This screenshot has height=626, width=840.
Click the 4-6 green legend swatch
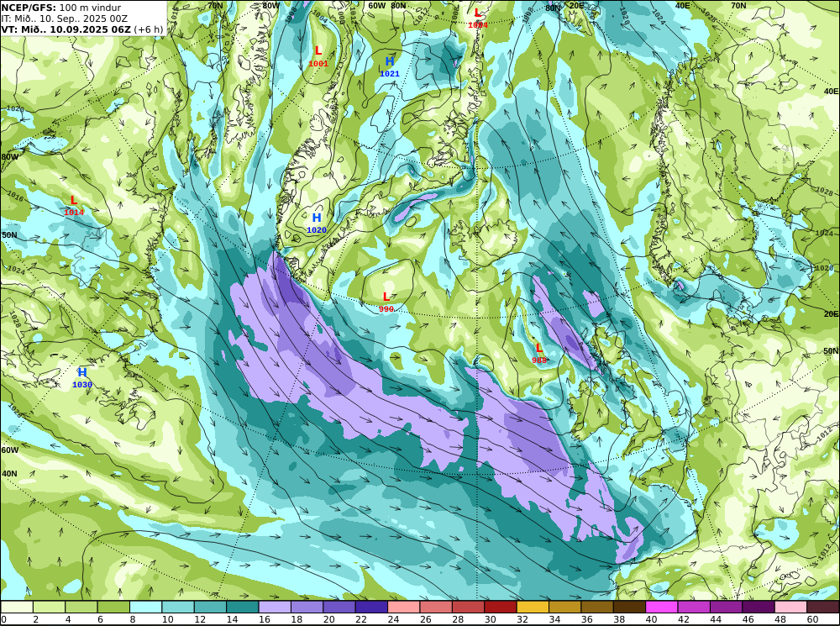click(x=81, y=607)
